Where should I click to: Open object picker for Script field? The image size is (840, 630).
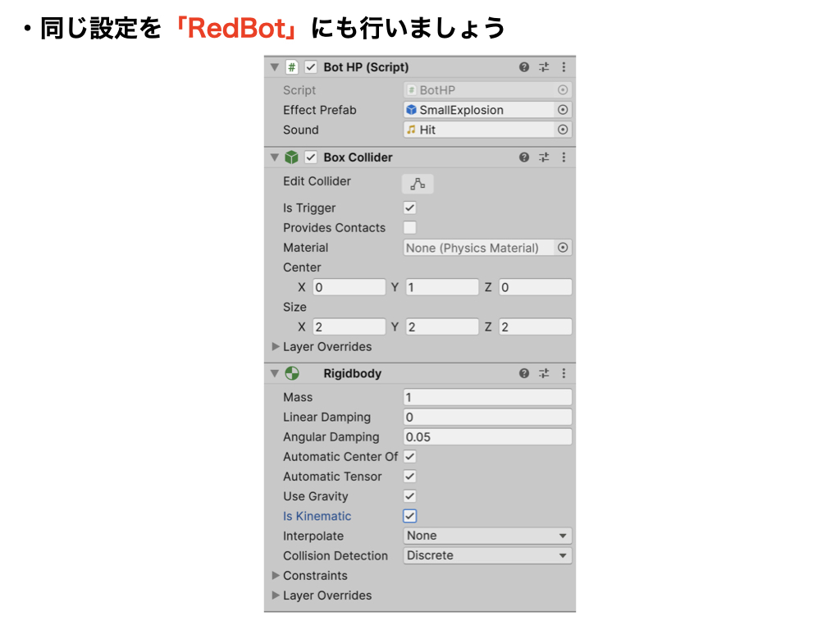click(563, 90)
